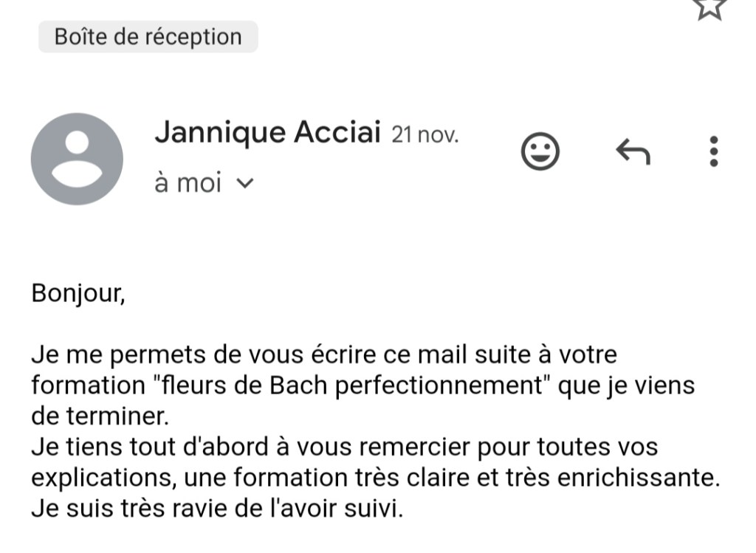Click sender name Jannique Acciai
756x553 pixels.
point(267,134)
